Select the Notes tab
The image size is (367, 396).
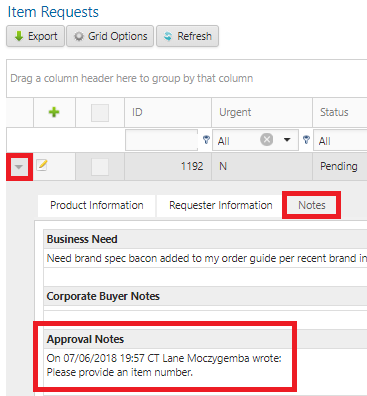pos(312,205)
